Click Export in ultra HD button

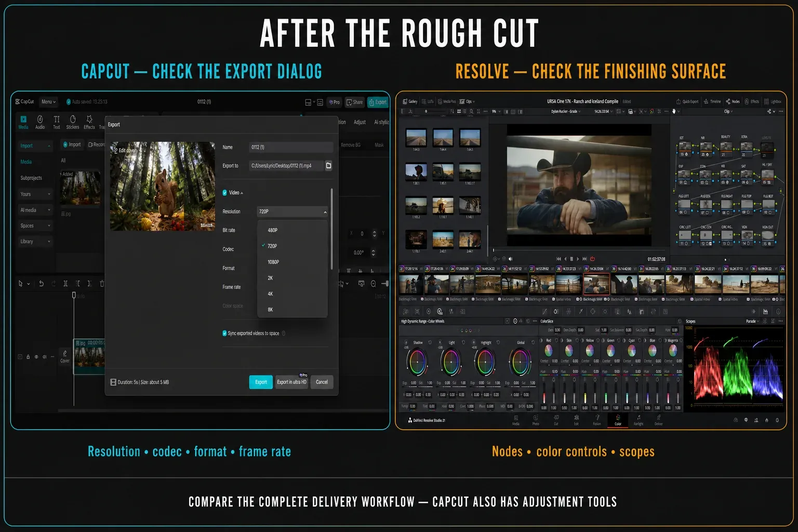click(291, 382)
